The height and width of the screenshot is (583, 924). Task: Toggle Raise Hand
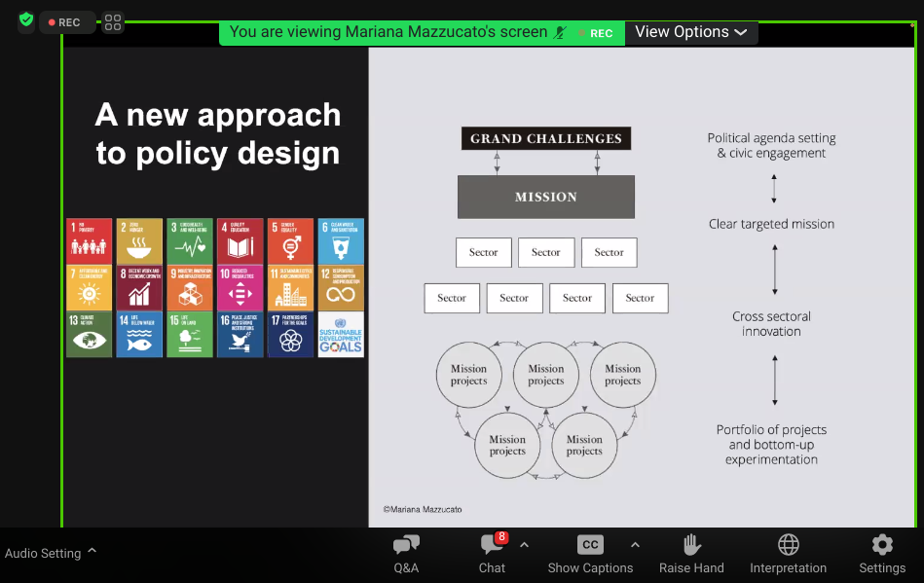click(691, 553)
